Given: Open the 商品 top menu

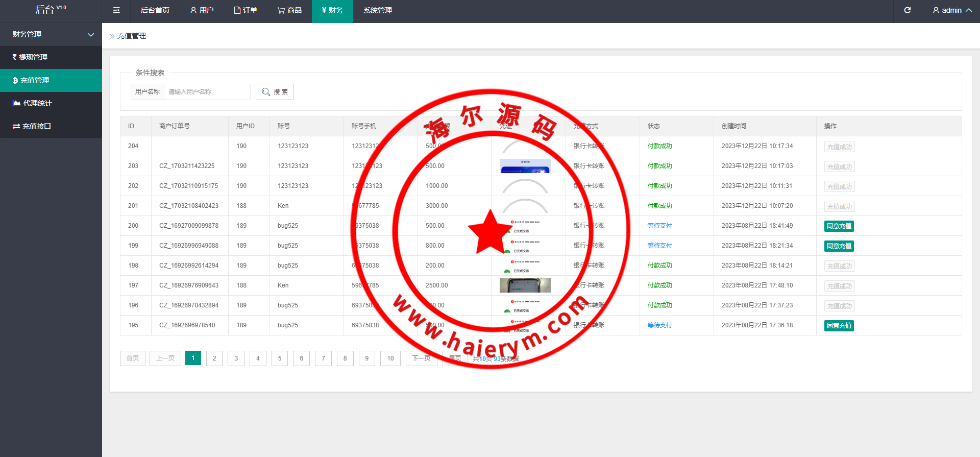Looking at the screenshot, I should click(289, 10).
